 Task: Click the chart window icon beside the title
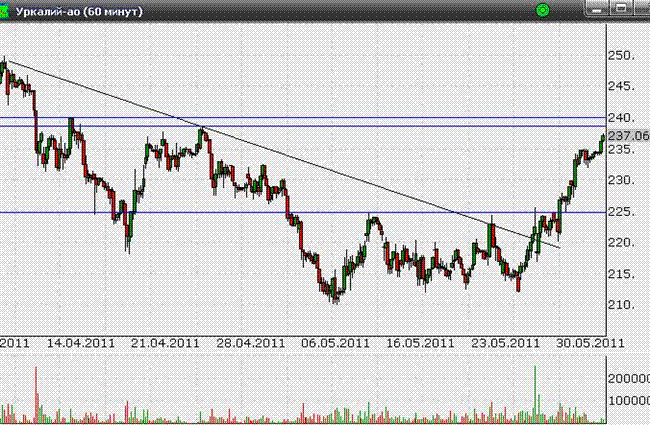pos(4,11)
